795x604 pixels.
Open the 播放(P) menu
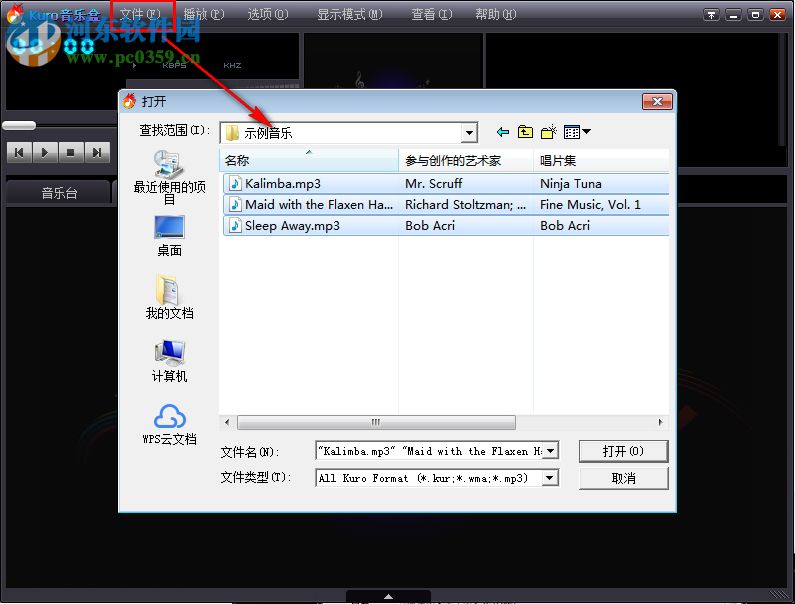[x=203, y=14]
